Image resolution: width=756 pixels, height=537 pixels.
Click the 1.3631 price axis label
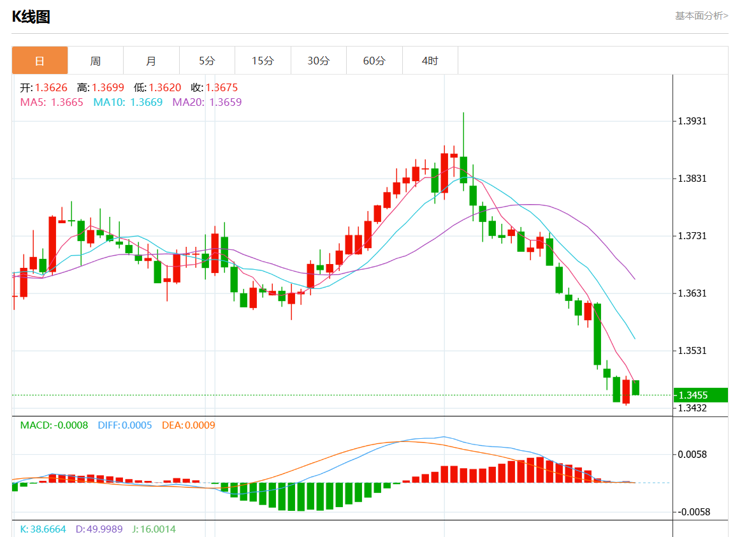[692, 293]
